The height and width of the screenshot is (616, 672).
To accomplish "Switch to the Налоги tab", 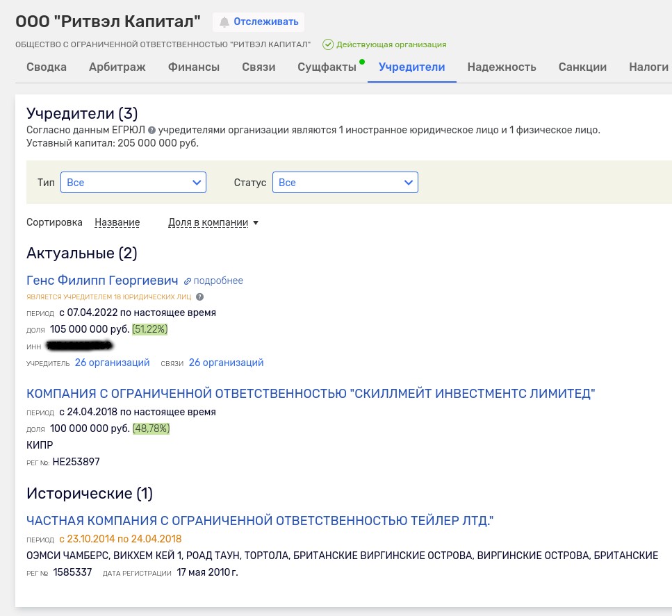I will [x=648, y=67].
